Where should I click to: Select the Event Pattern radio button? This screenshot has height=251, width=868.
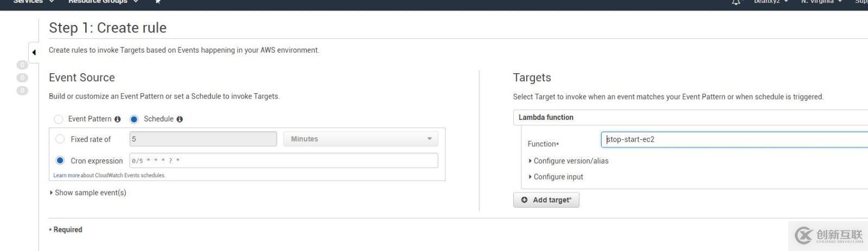point(58,119)
